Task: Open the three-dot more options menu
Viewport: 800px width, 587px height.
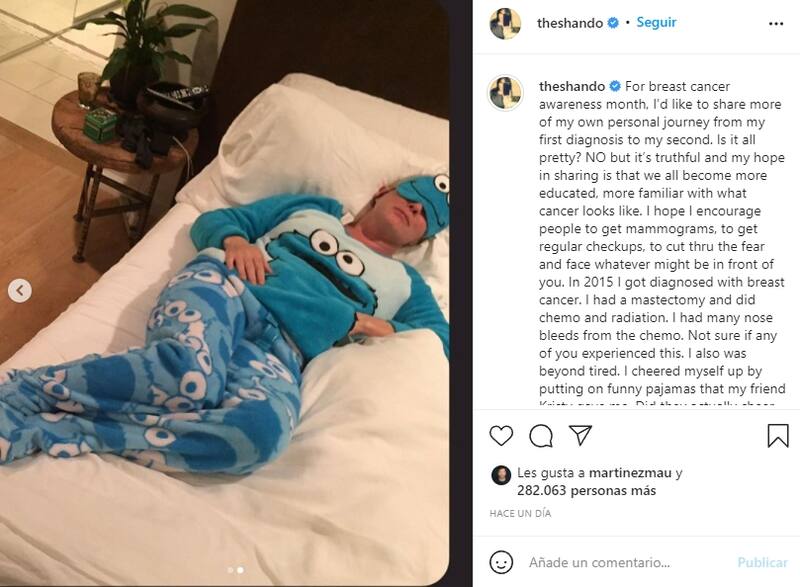Action: coord(776,23)
